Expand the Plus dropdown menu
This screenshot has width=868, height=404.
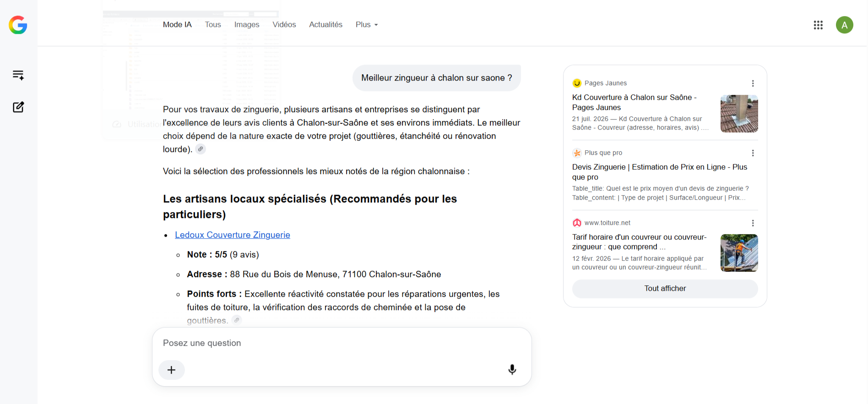367,25
